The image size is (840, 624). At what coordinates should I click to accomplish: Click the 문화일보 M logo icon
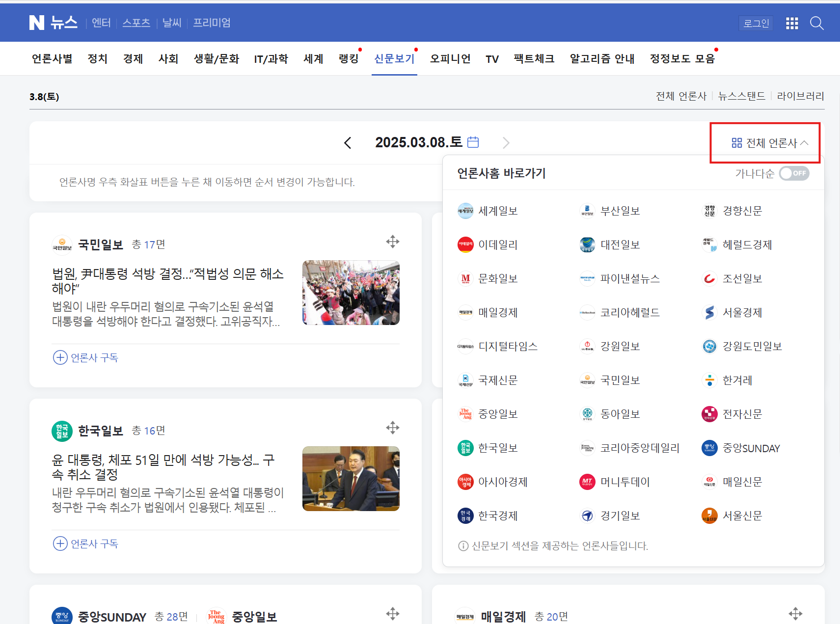coord(465,279)
